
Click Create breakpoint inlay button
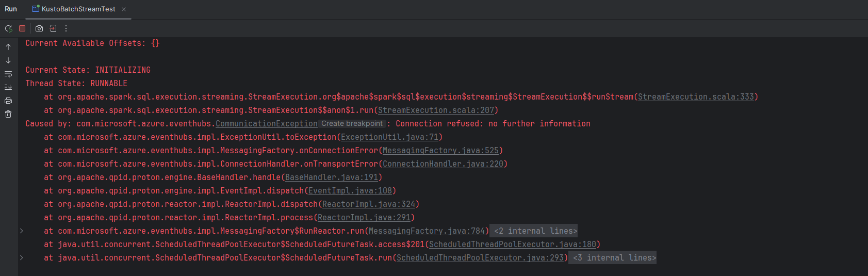point(352,124)
